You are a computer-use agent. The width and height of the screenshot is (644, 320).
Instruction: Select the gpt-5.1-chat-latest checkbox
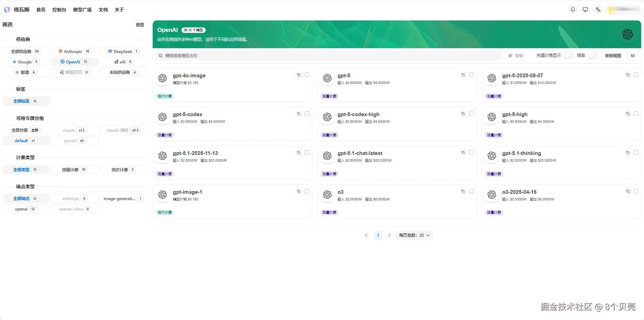[x=471, y=153]
